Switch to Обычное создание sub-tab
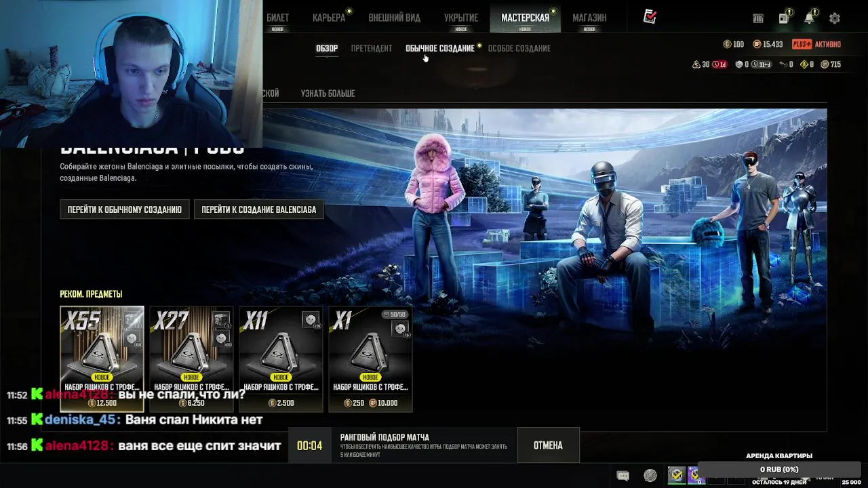Screen dimensions: 868x488 click(440, 48)
